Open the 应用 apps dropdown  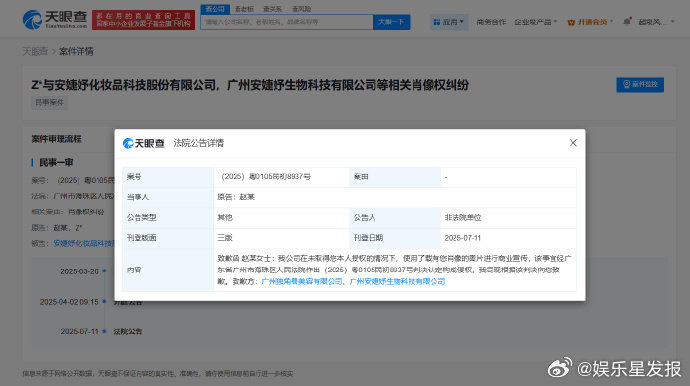pyautogui.click(x=448, y=22)
